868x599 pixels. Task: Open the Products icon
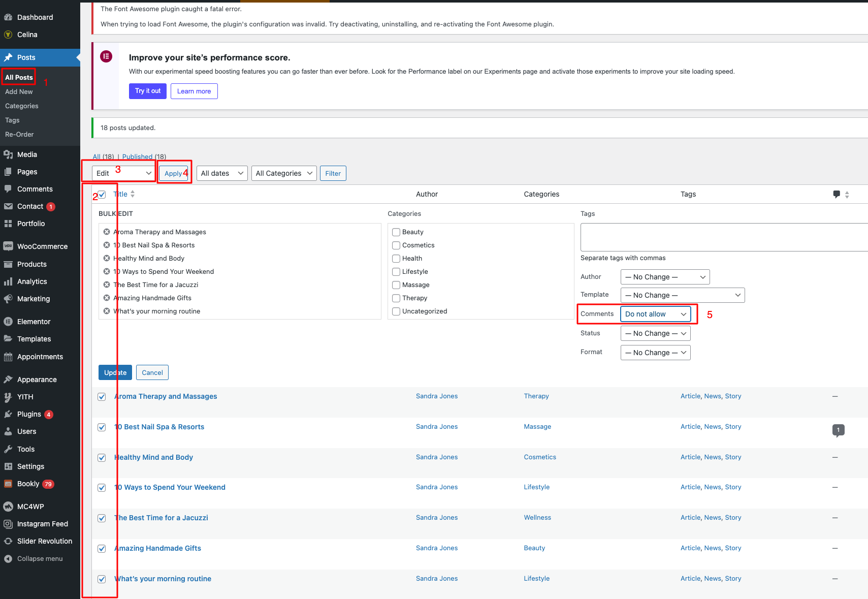click(8, 264)
